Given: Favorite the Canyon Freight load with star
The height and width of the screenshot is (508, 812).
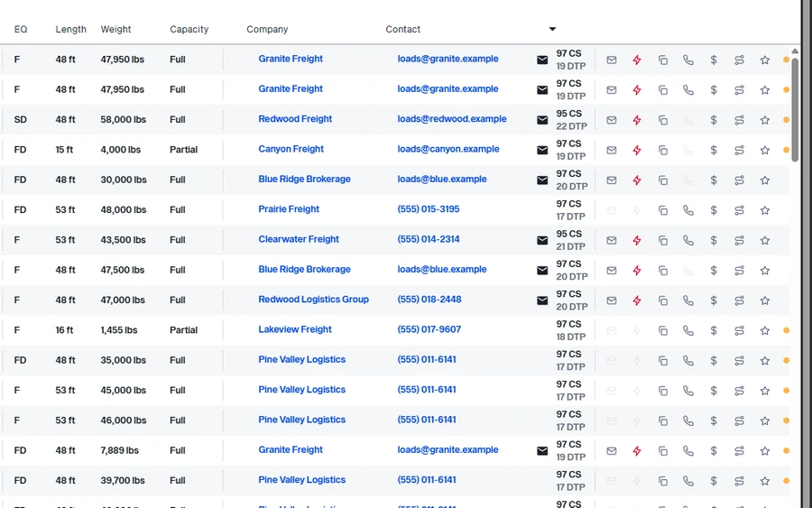Looking at the screenshot, I should tap(765, 150).
